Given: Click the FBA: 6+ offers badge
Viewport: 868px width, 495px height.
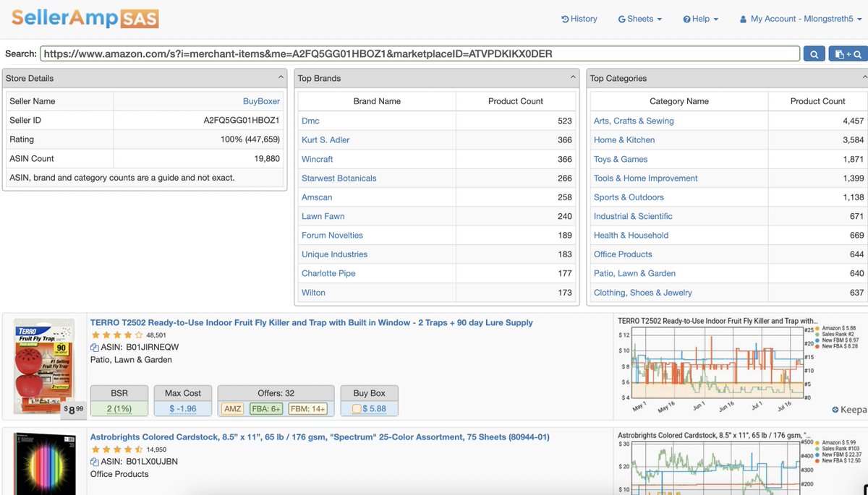Looking at the screenshot, I should pos(267,409).
